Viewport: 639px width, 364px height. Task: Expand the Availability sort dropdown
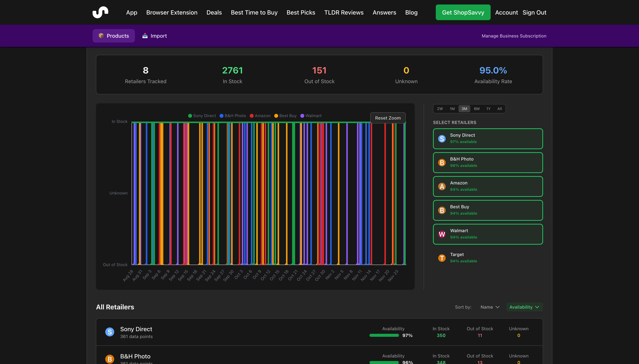[524, 307]
